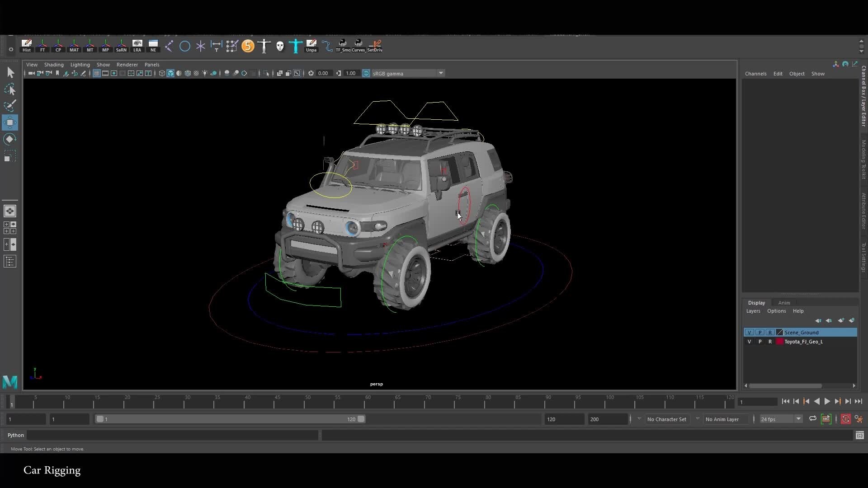868x488 pixels.
Task: Toggle visibility of Toyota_FJ_Geo_L layer
Action: (750, 342)
